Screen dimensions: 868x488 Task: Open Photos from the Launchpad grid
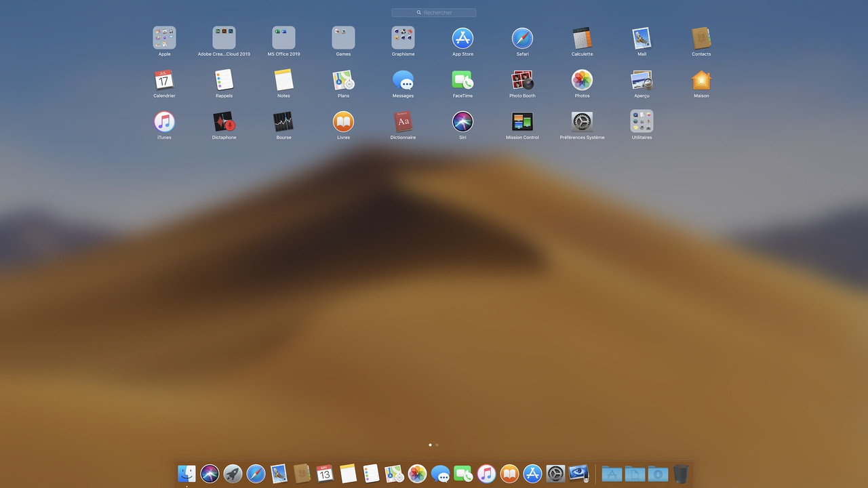coord(582,80)
